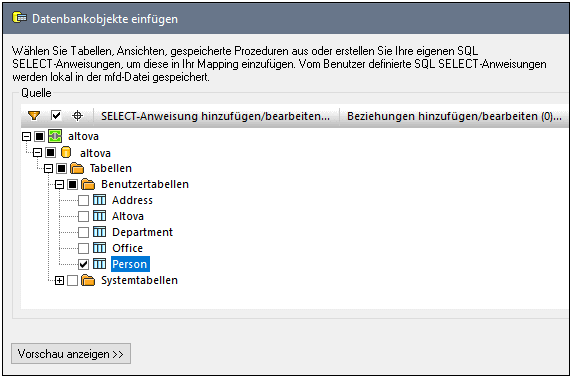Select the highlighted Person table label

(130, 264)
